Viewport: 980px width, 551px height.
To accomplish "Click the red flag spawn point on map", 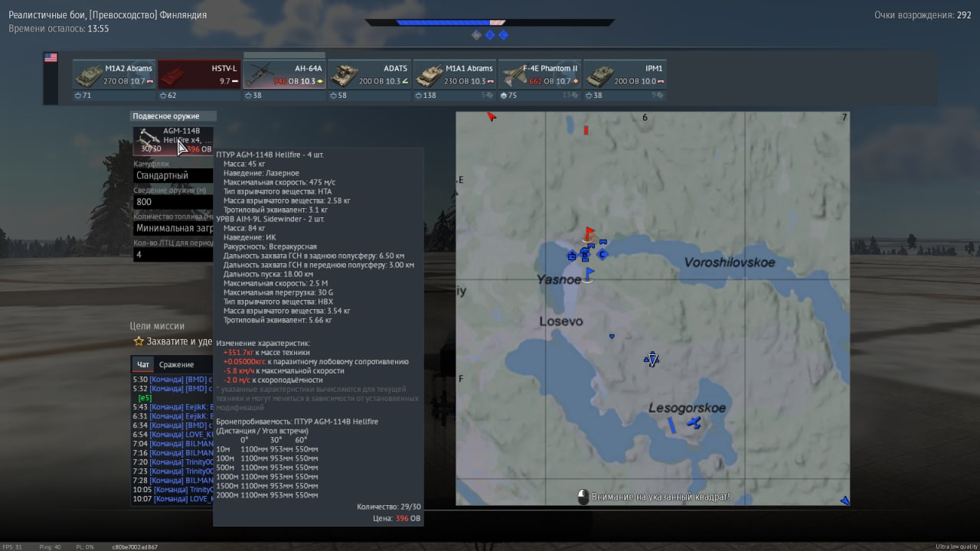I will pos(589,233).
